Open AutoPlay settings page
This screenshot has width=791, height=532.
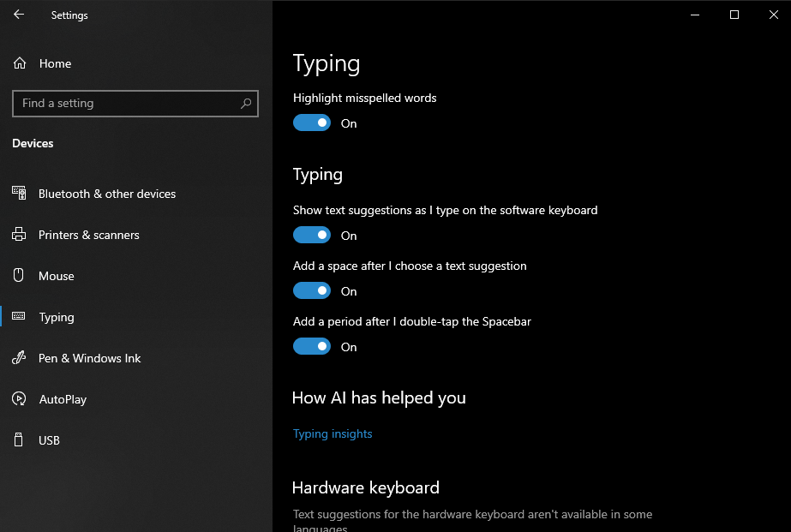point(136,399)
